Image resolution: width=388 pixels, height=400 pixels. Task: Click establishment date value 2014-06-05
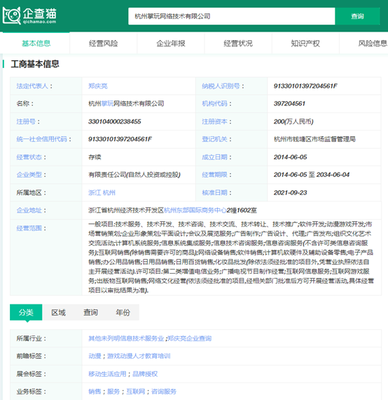click(290, 157)
